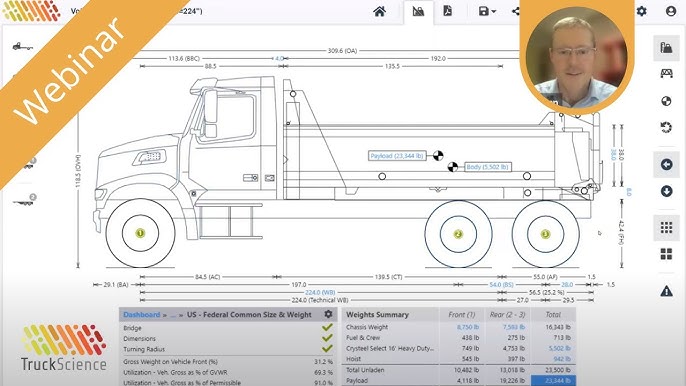This screenshot has height=386, width=686.
Task: Click the 29.1 (BA) dimension label
Action: click(116, 284)
